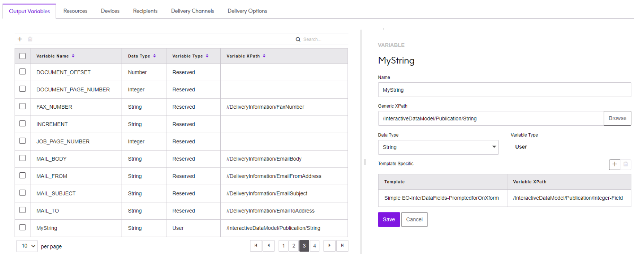Open the rows per page dropdown

[27, 246]
